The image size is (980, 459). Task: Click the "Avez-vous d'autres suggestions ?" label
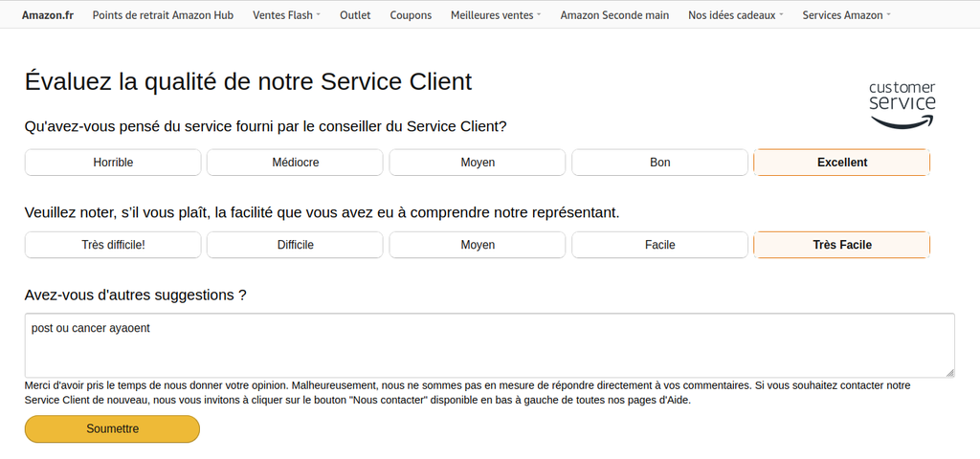pos(136,295)
